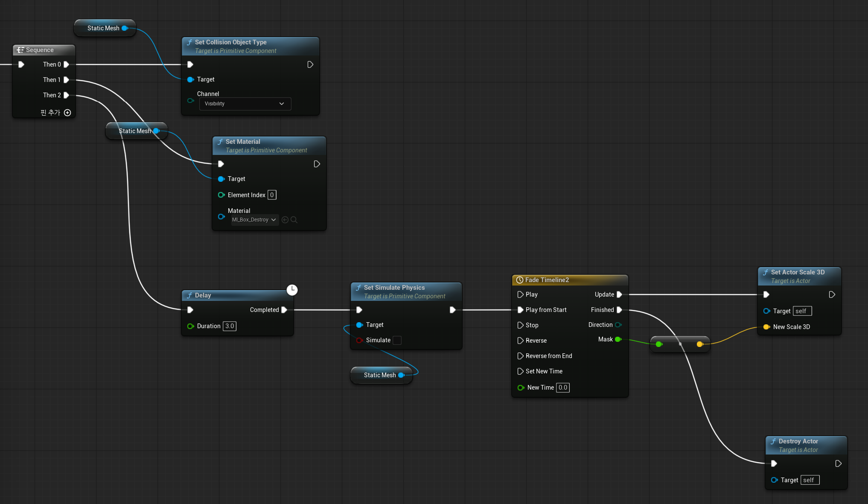Click the Simulate boolean input pin
868x504 pixels.
(x=359, y=340)
